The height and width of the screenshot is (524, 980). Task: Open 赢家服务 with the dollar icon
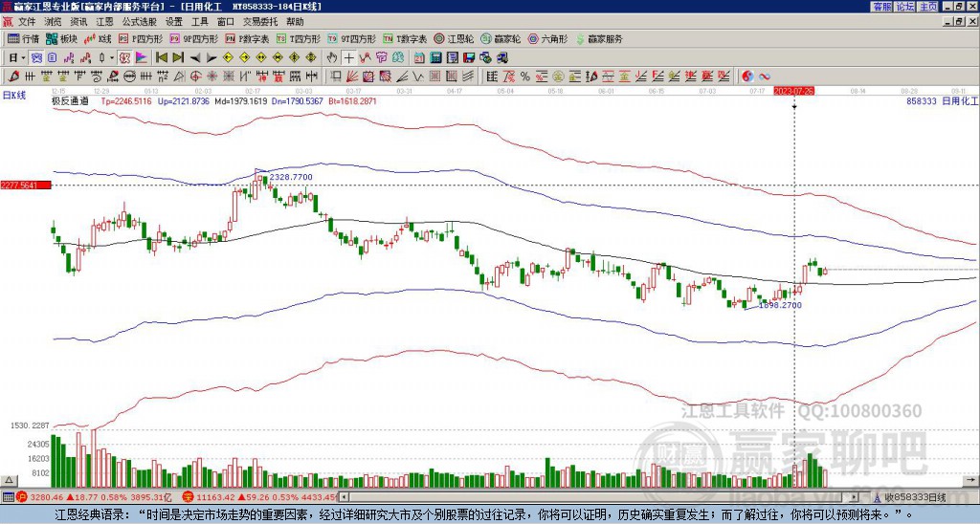pos(599,38)
